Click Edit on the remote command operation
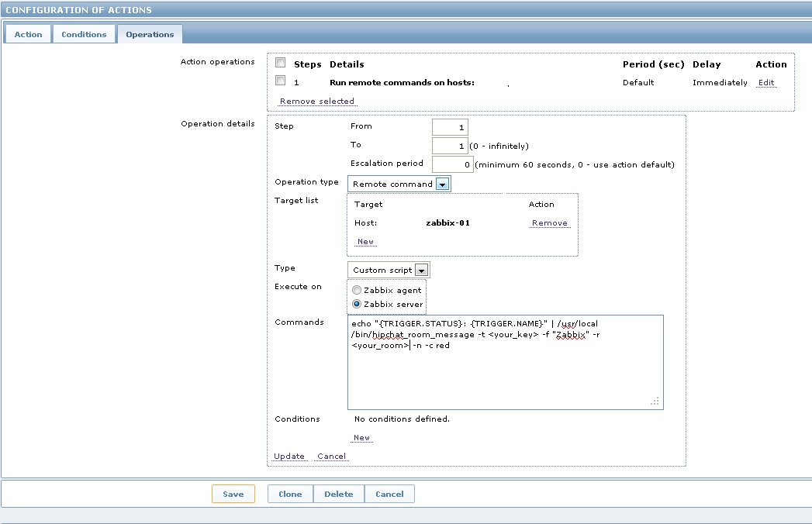 pos(766,82)
